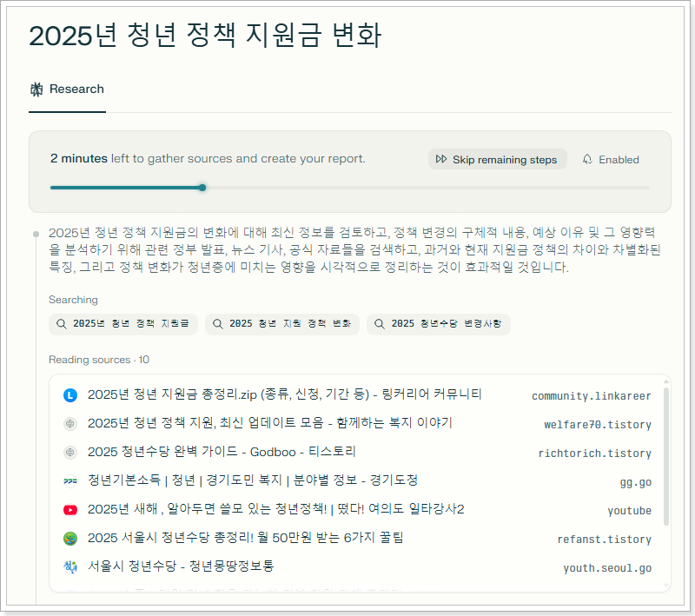
Task: Click the research progress slider handle
Action: click(x=202, y=187)
